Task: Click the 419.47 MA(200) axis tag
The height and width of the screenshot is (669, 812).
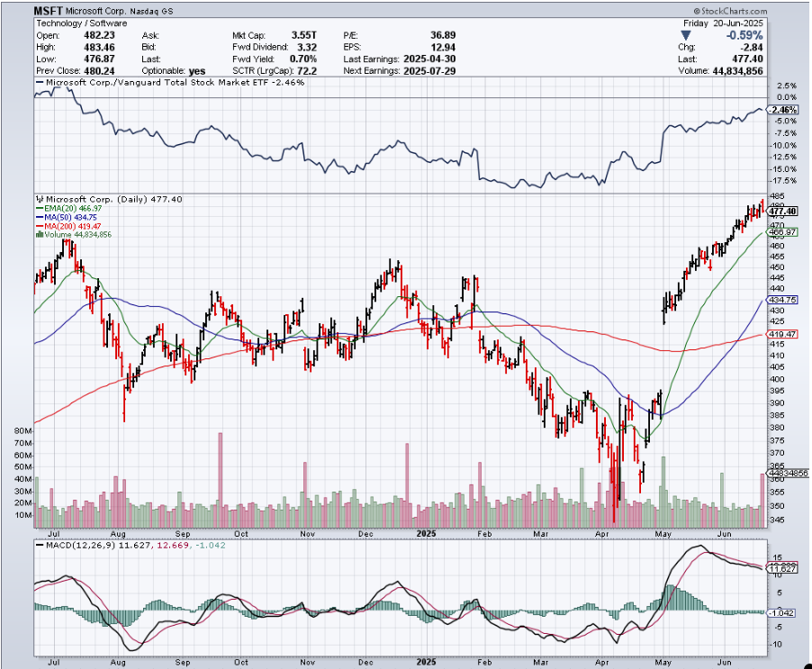Action: pyautogui.click(x=782, y=334)
